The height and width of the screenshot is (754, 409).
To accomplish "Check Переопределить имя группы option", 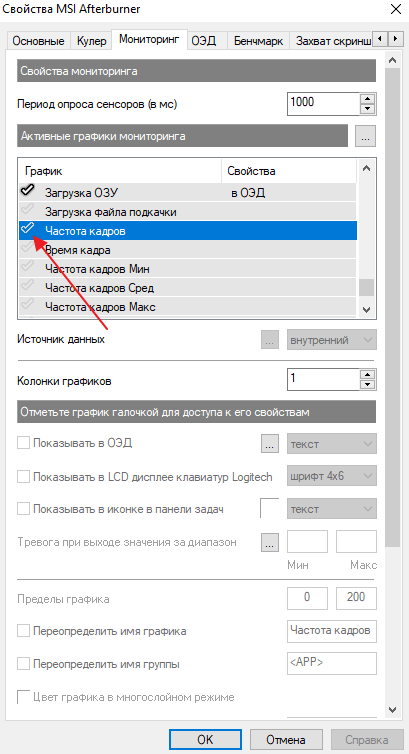I will click(x=23, y=664).
